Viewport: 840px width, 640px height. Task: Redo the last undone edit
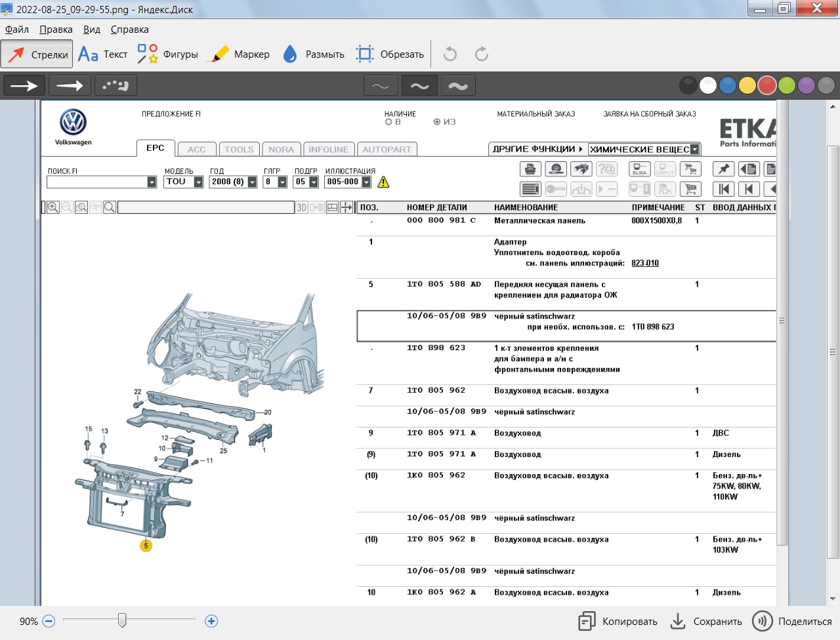coord(482,54)
